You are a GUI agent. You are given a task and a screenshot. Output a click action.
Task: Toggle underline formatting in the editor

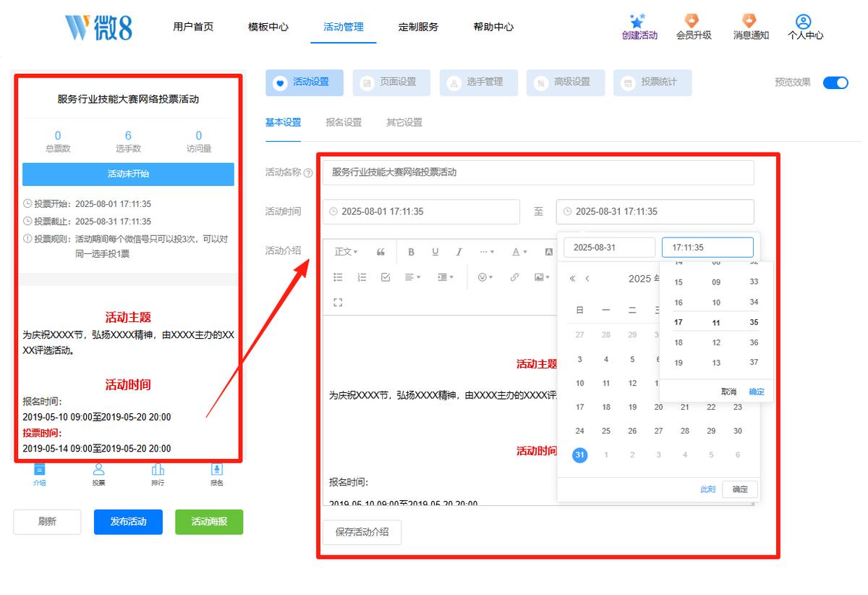pos(435,252)
